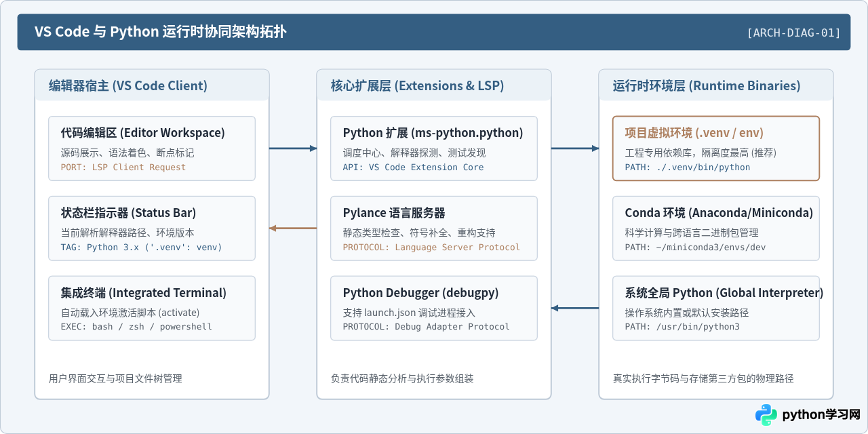The height and width of the screenshot is (434, 868).
Task: Click the '[ARCH-DIAG-01]' diagram tag
Action: click(793, 33)
